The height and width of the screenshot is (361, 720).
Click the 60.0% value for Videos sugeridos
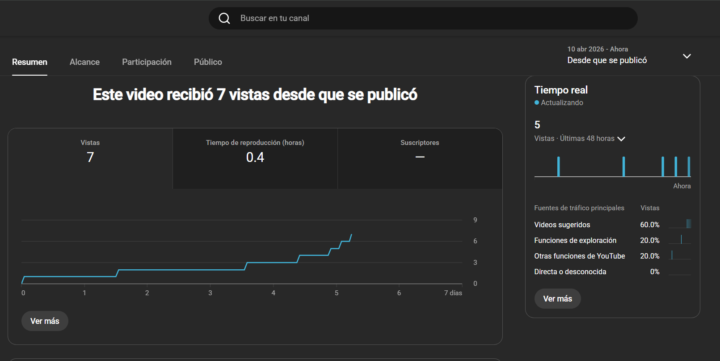pyautogui.click(x=649, y=225)
